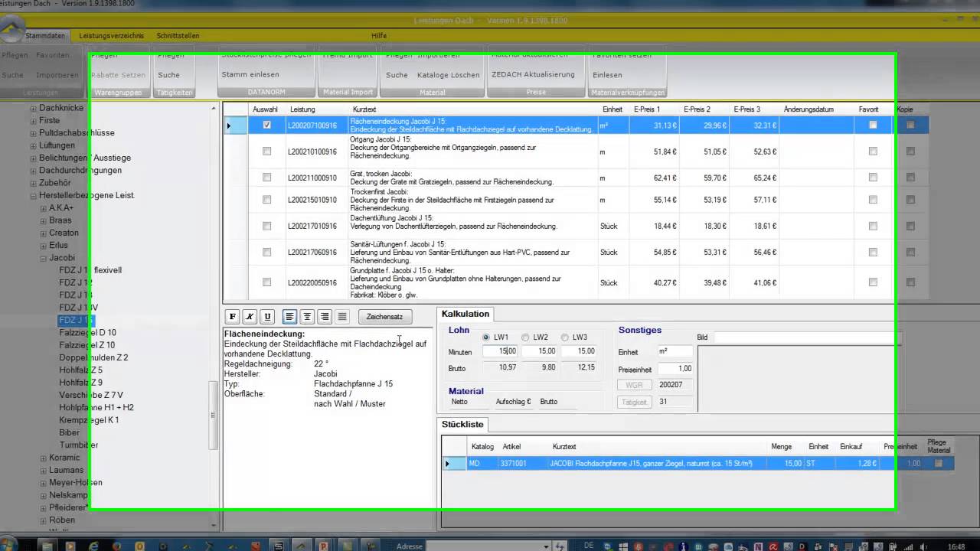The height and width of the screenshot is (551, 980).
Task: Click Stamm einlesen in DATANORM group
Action: pyautogui.click(x=250, y=75)
